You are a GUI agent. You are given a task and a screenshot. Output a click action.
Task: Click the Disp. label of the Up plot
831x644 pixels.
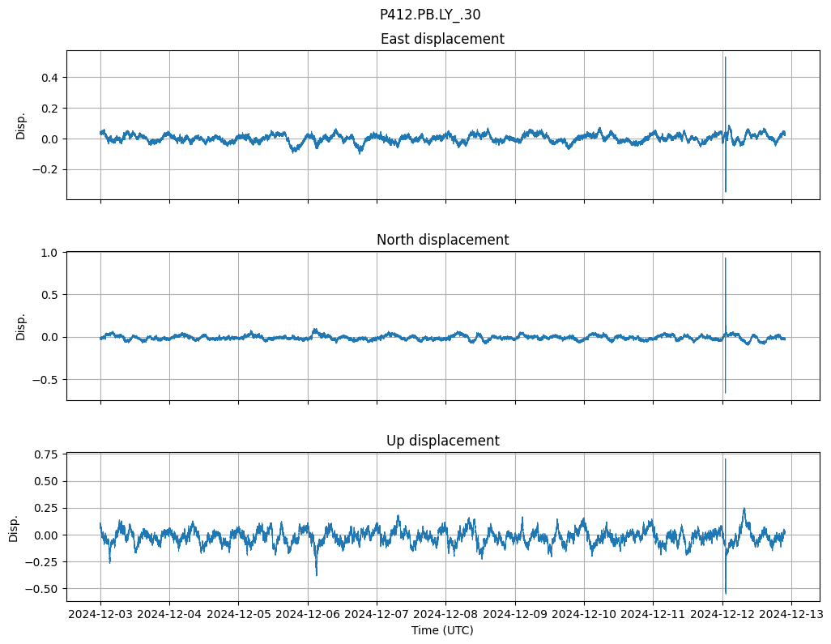(14, 527)
